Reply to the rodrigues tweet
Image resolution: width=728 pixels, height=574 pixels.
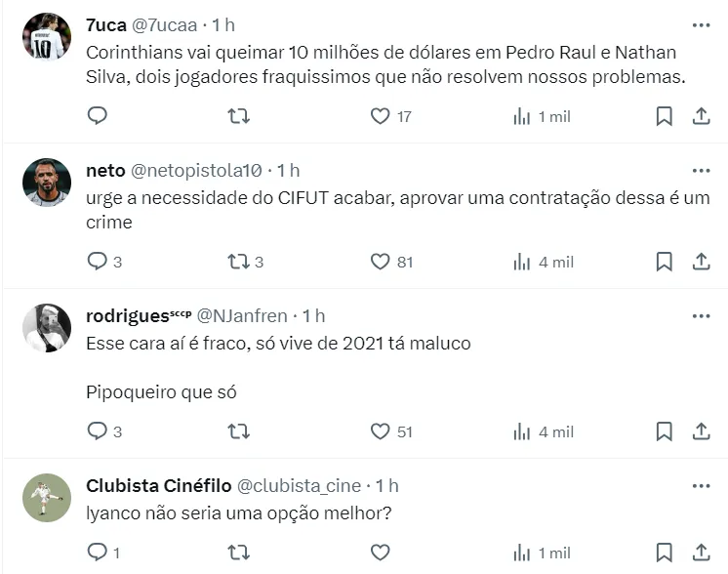pyautogui.click(x=98, y=430)
